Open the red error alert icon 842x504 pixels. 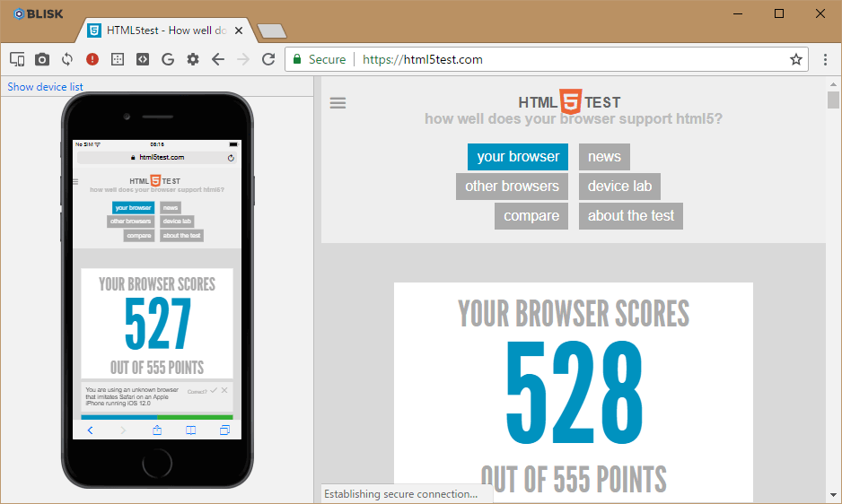pyautogui.click(x=92, y=59)
